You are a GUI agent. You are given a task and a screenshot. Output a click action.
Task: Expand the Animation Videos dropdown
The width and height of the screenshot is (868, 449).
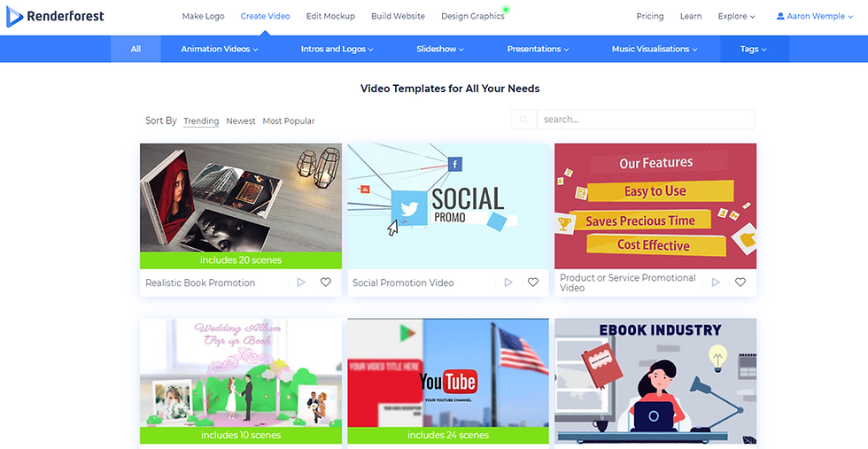tap(220, 49)
